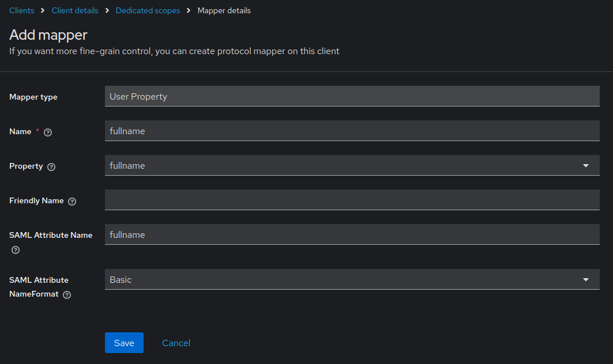
Task: Click the Mapper type label text
Action: click(x=33, y=97)
